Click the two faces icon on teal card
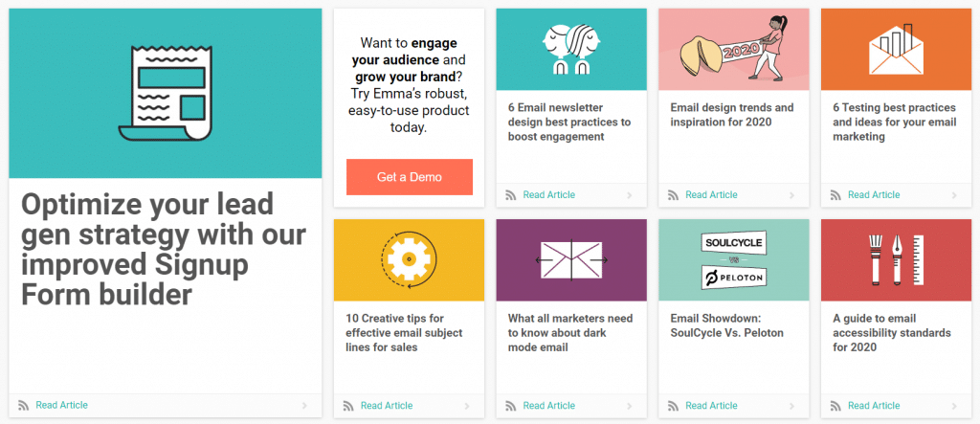 click(571, 52)
